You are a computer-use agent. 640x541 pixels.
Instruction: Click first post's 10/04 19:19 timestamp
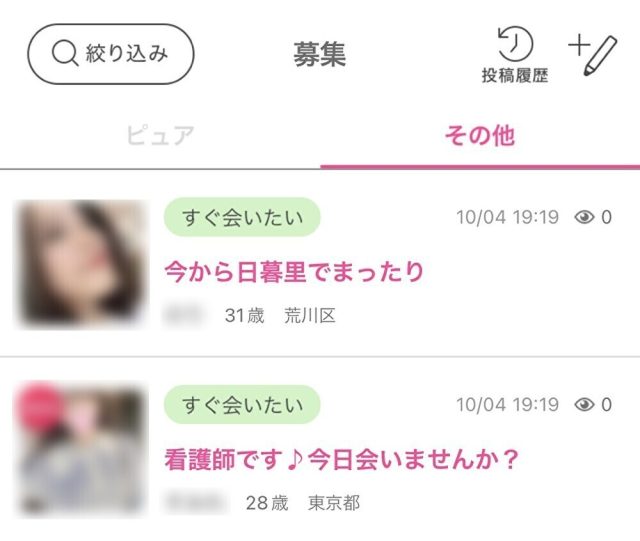(x=507, y=217)
